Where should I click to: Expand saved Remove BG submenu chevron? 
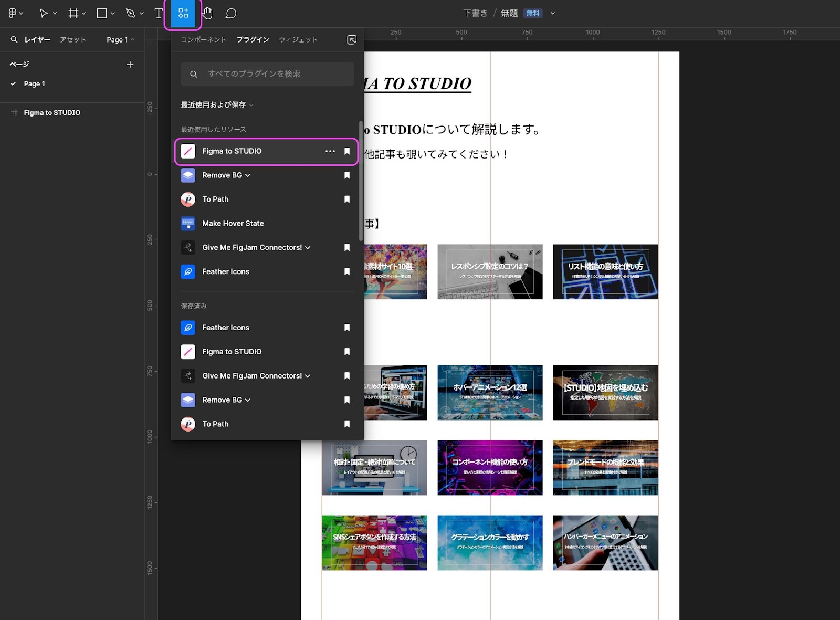pos(248,400)
